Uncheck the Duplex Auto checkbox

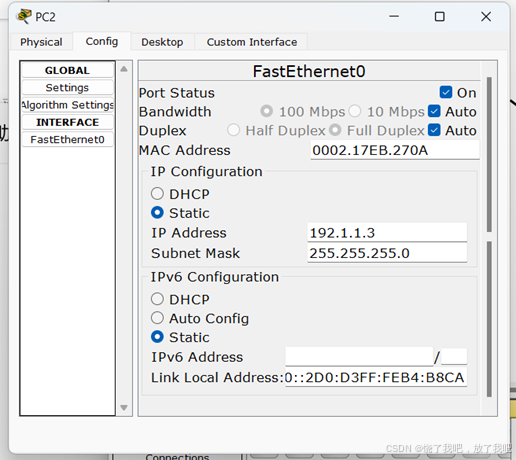[x=434, y=130]
